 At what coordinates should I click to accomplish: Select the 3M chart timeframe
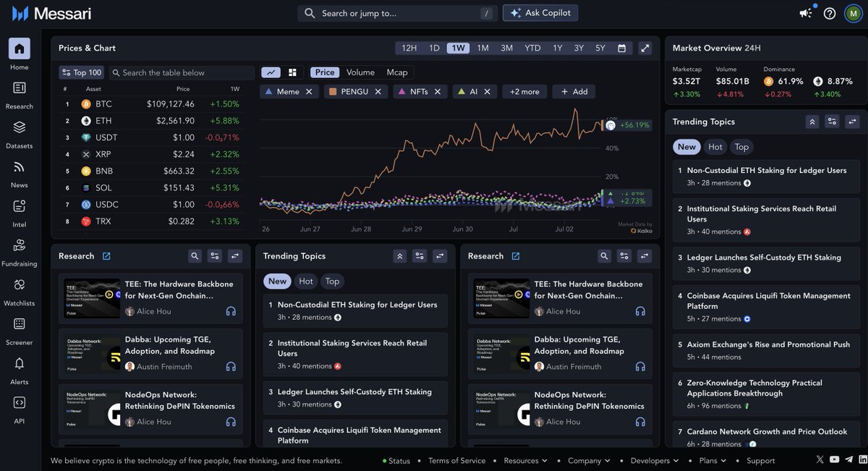(x=506, y=48)
